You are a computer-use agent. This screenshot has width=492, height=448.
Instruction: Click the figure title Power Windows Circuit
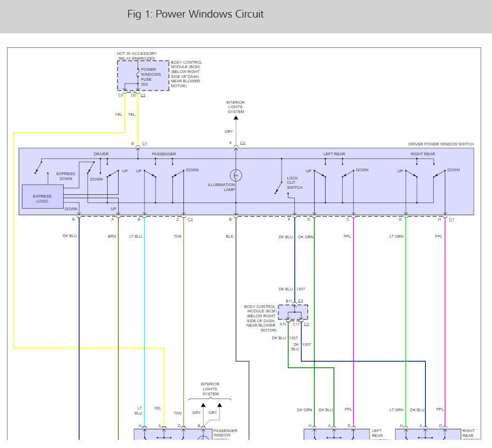[195, 14]
